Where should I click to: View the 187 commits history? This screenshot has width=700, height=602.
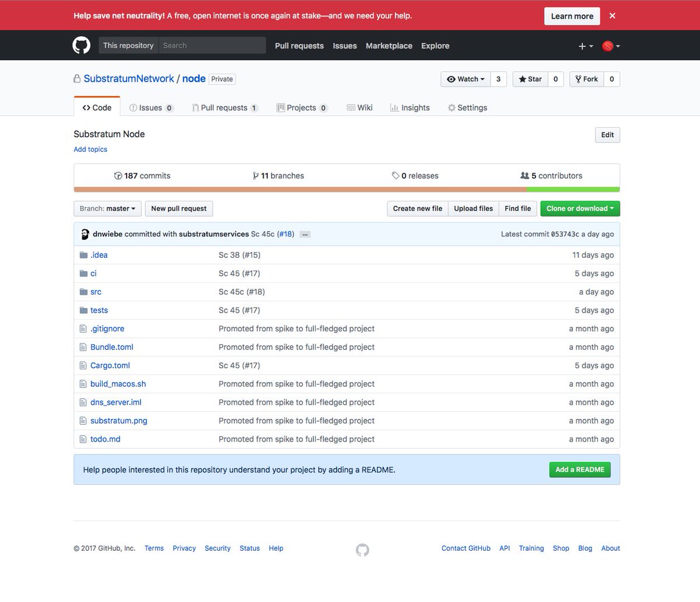pyautogui.click(x=142, y=176)
